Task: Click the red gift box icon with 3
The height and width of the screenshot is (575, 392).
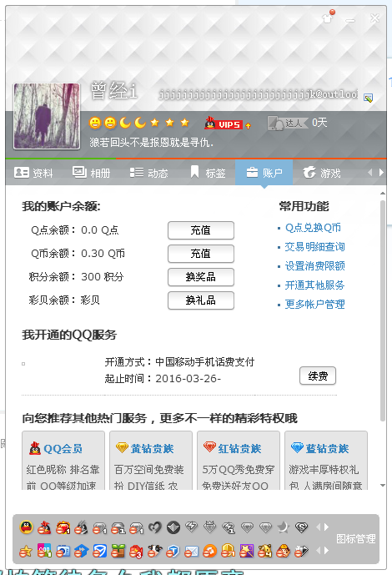Action: tap(136, 551)
